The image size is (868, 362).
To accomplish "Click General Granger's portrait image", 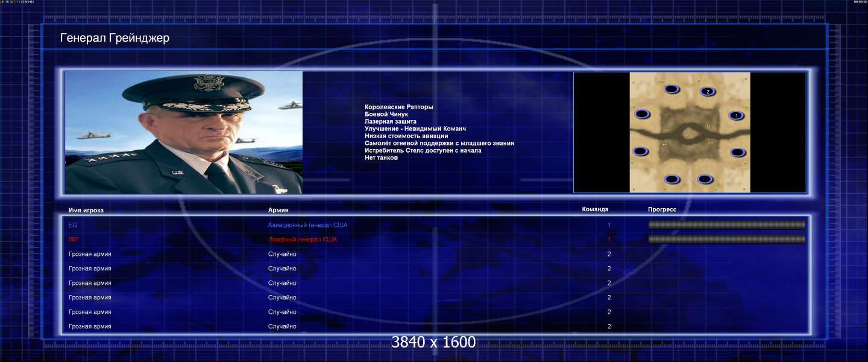I will click(183, 132).
